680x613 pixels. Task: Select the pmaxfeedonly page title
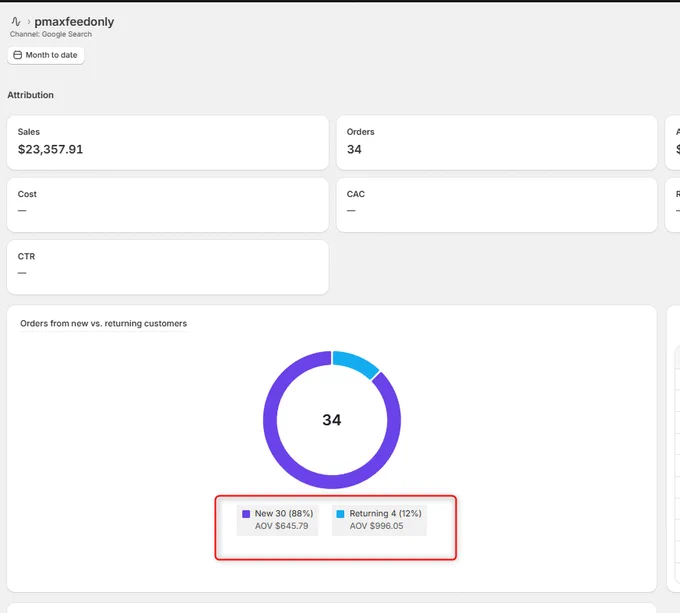tap(74, 21)
